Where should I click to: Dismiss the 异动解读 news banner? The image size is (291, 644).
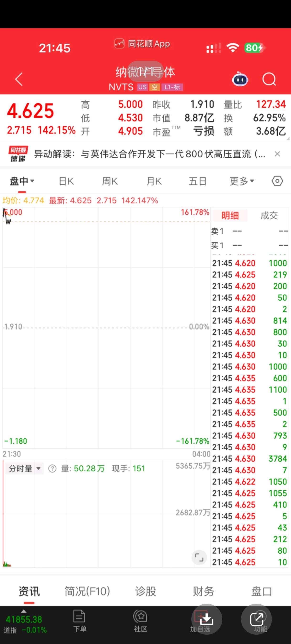277,154
